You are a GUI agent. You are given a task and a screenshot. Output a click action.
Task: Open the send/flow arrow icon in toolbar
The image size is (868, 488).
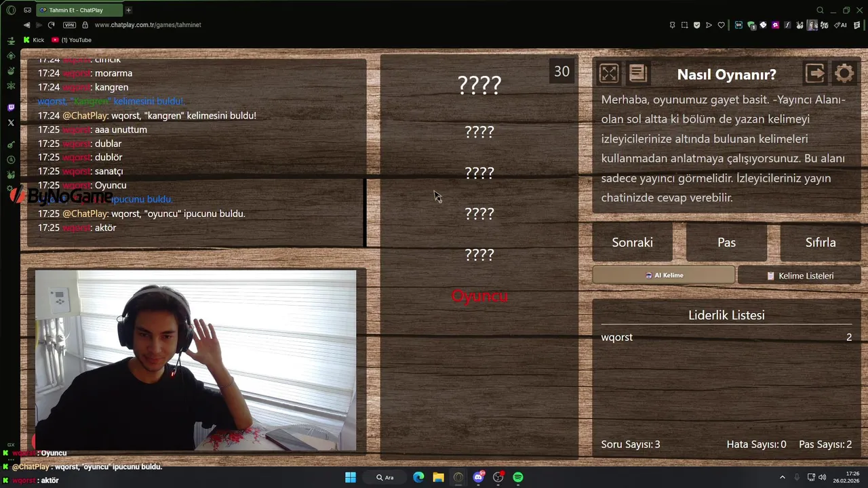(x=709, y=25)
